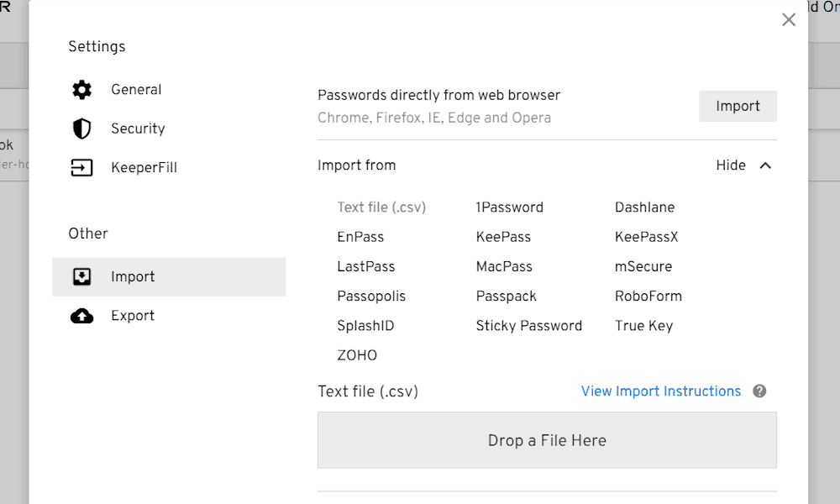
Task: Open KeeperFill settings section
Action: (144, 168)
